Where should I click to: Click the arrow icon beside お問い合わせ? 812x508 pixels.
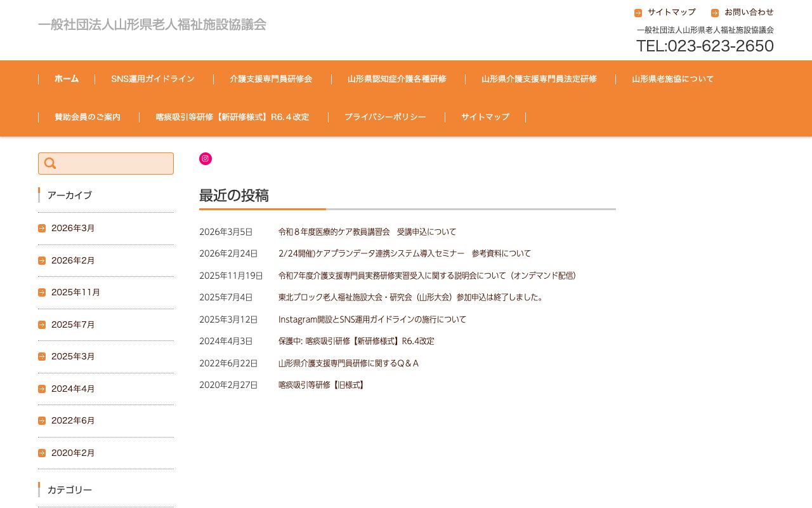715,12
